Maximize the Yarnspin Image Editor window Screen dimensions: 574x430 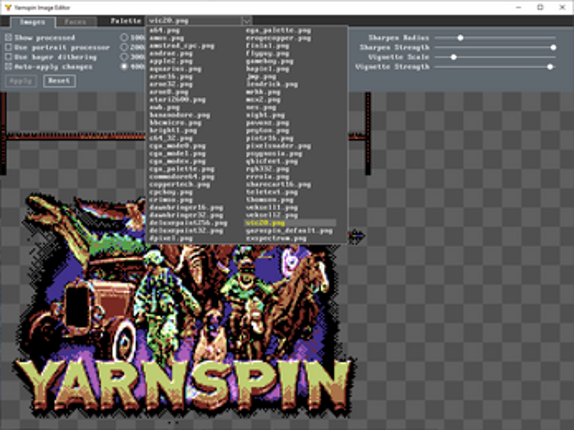[x=541, y=7]
